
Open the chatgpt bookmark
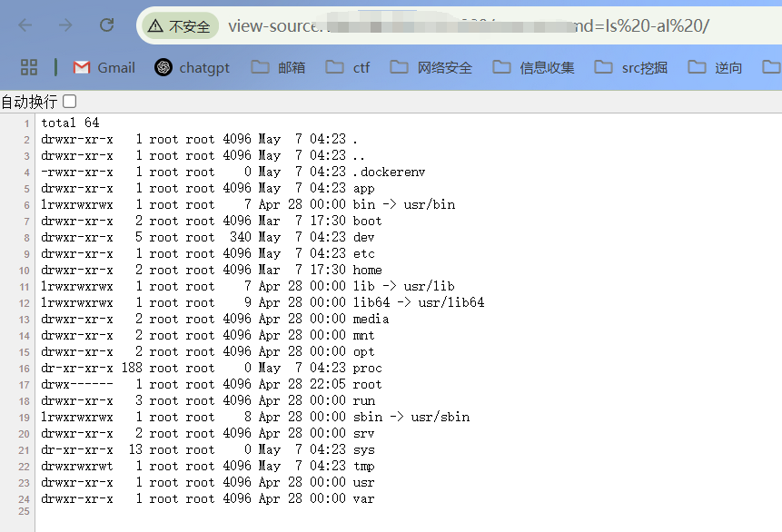192,67
